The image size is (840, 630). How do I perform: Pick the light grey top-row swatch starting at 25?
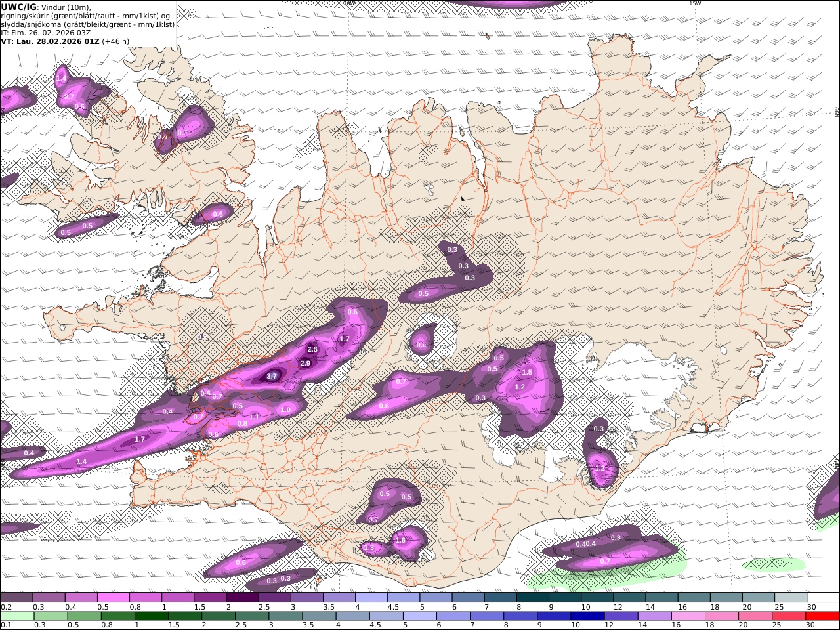tap(791, 597)
